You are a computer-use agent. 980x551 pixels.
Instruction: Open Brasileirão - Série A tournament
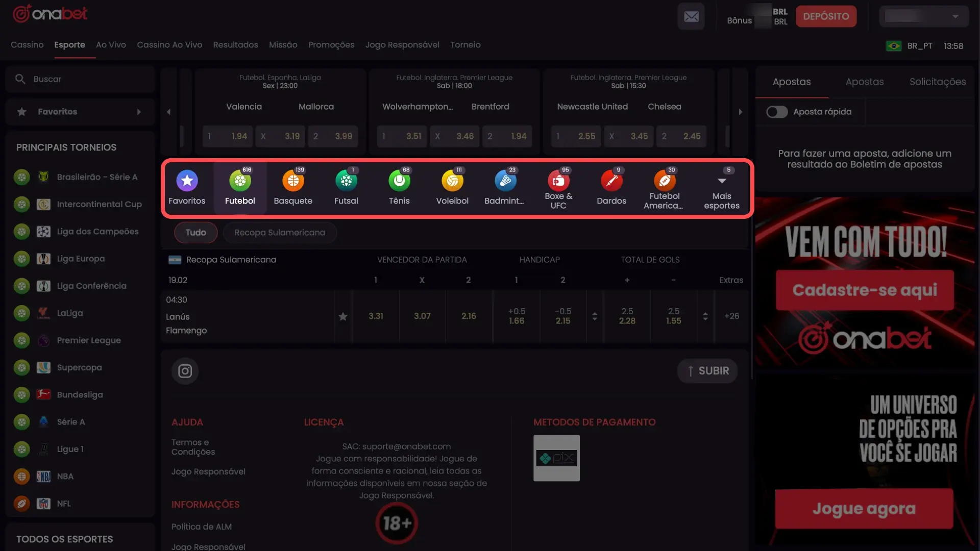81,177
